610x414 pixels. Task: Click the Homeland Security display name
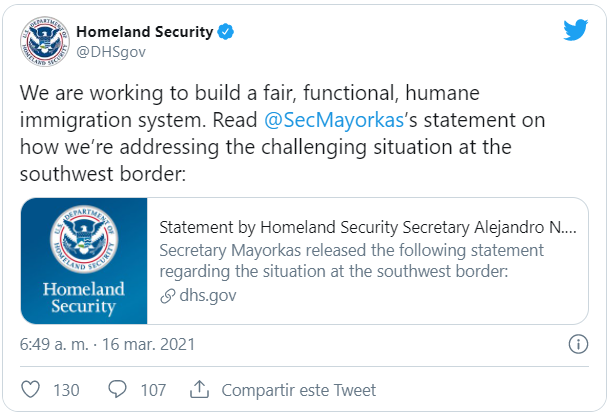click(x=145, y=32)
